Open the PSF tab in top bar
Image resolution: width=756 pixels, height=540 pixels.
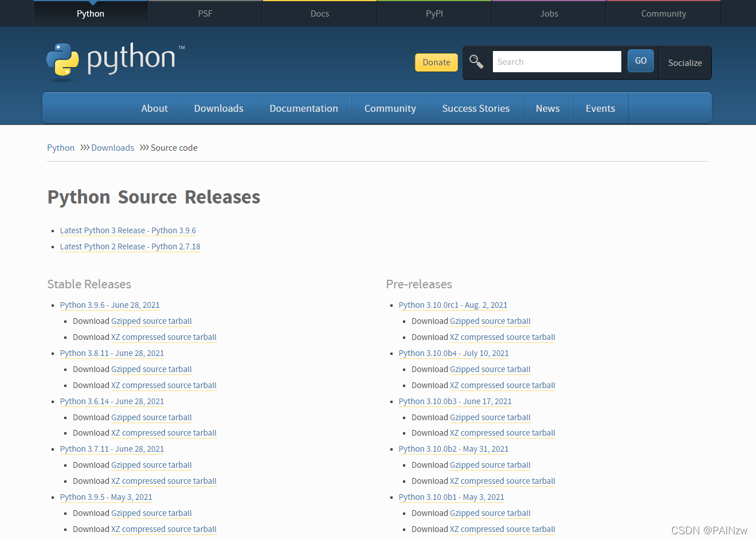[205, 14]
